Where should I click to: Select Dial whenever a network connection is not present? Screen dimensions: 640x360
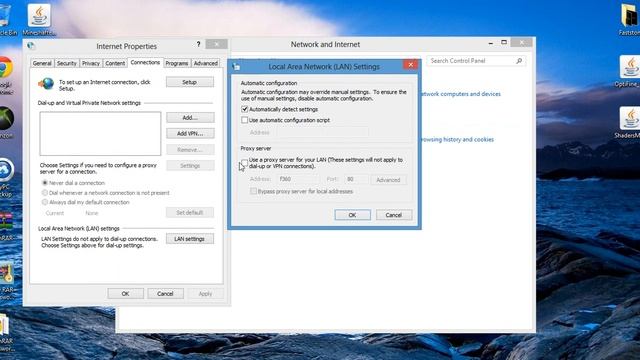[x=45, y=193]
